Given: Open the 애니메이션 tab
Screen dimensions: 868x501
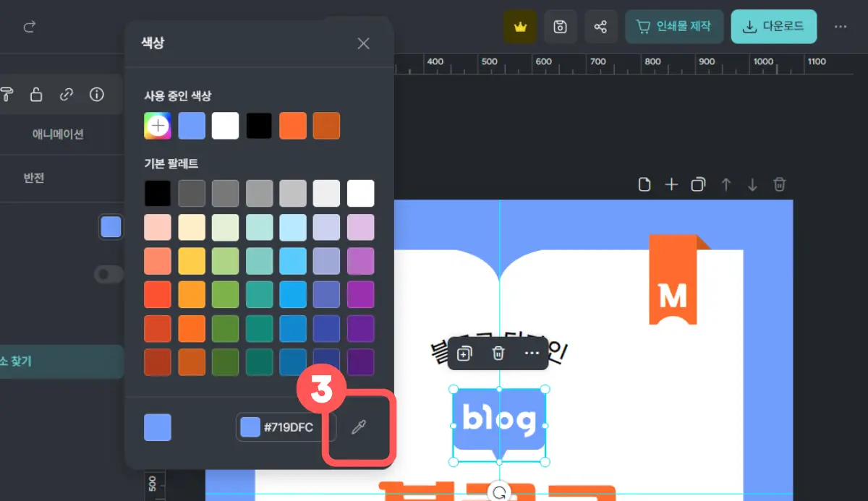Looking at the screenshot, I should (x=58, y=134).
